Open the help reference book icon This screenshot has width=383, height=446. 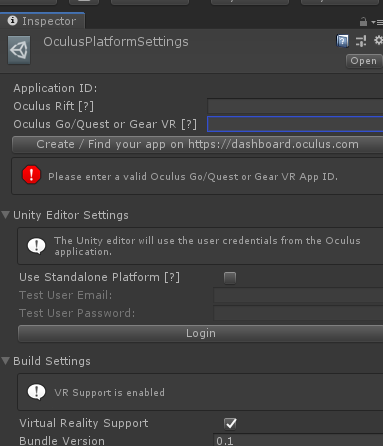[x=342, y=41]
